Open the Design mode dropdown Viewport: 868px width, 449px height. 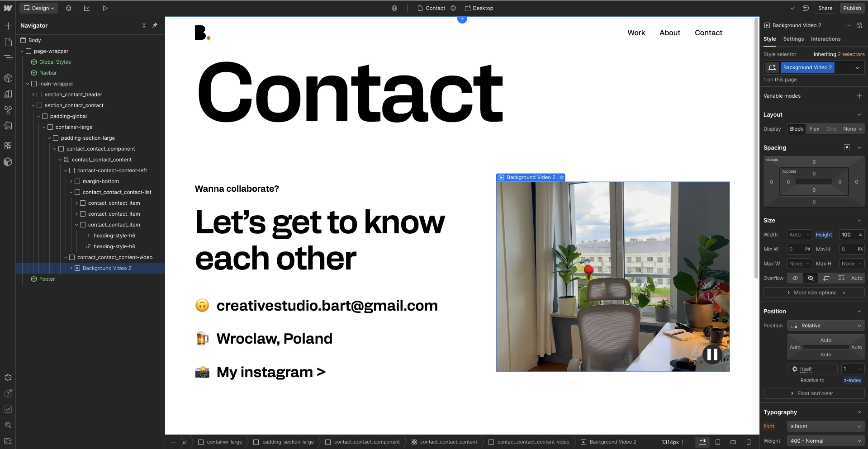click(x=38, y=8)
